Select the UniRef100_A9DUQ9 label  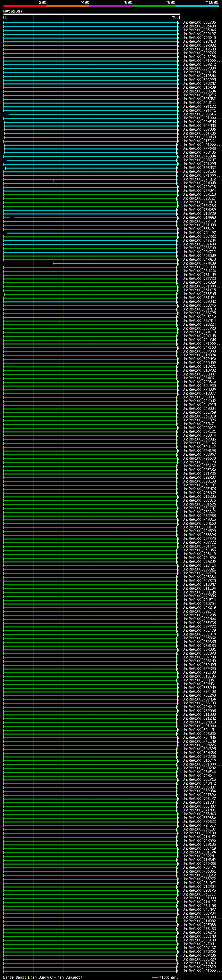pos(199,363)
